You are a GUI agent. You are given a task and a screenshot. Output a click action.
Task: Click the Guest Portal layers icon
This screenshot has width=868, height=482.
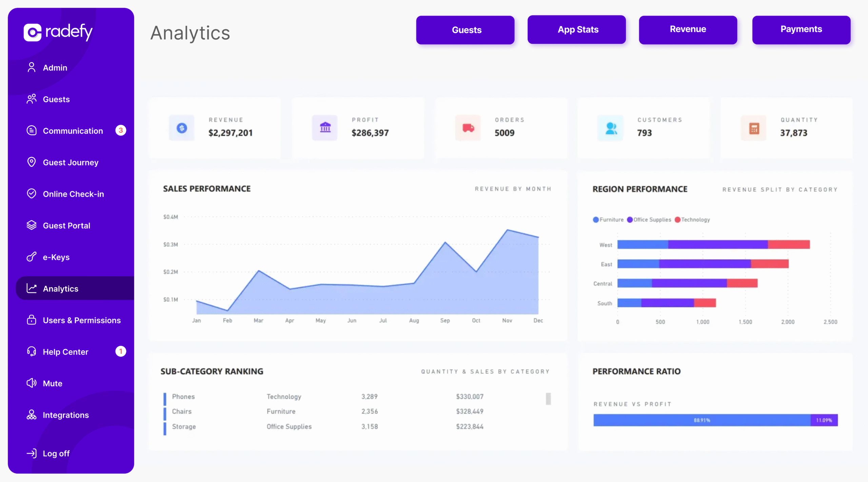tap(32, 225)
